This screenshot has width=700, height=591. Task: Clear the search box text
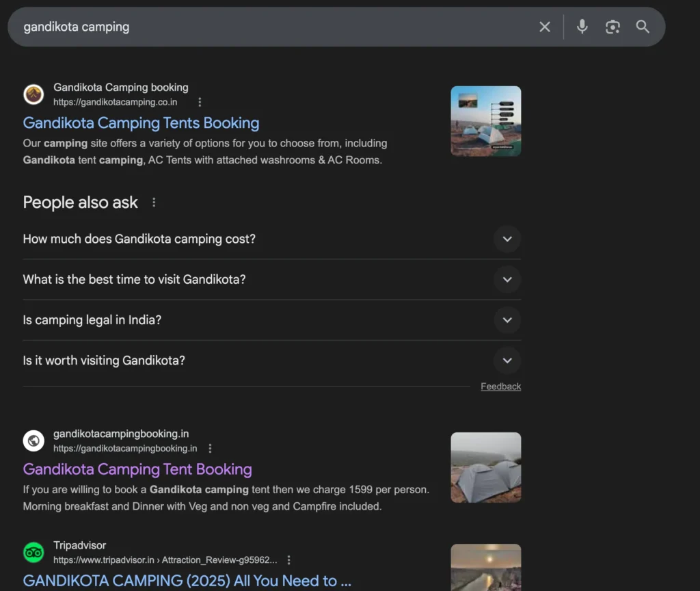(x=544, y=27)
